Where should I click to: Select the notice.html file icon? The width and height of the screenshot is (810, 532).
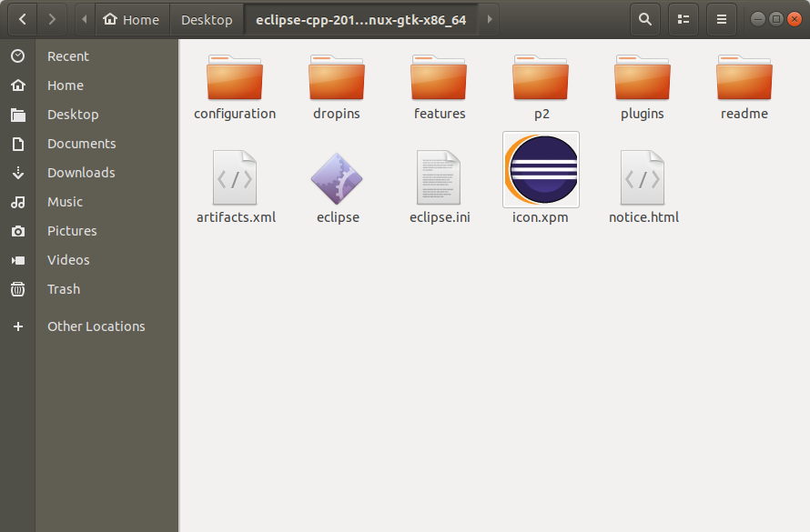(x=643, y=177)
